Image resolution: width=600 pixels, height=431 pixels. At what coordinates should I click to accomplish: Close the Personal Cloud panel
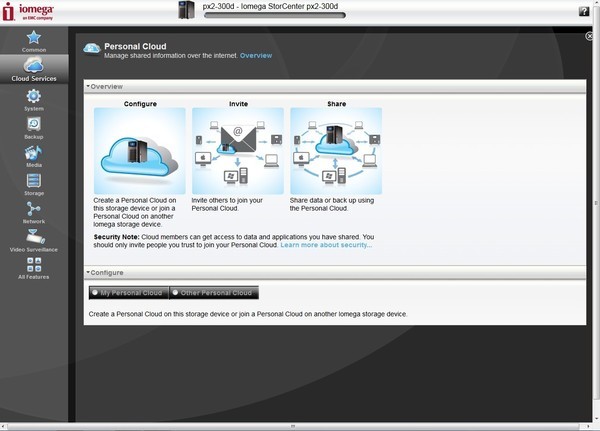589,36
